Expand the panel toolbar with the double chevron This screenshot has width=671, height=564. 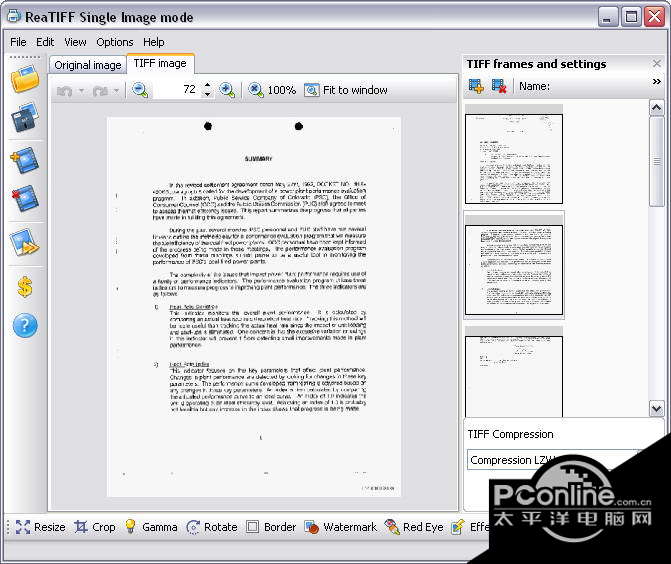[656, 81]
